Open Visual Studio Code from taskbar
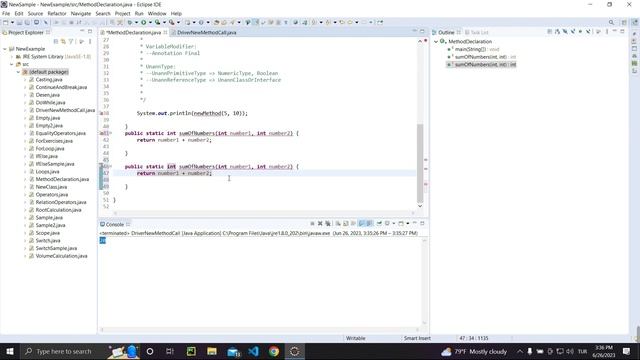 coord(253,351)
